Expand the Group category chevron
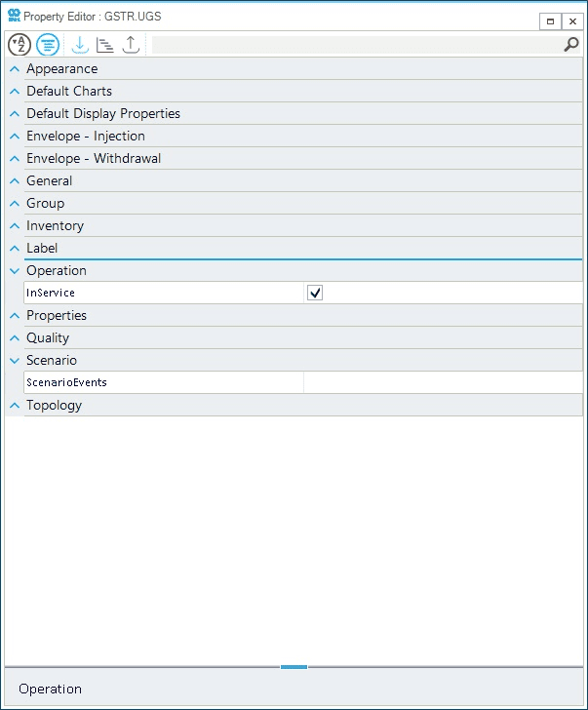The image size is (588, 710). [x=15, y=203]
